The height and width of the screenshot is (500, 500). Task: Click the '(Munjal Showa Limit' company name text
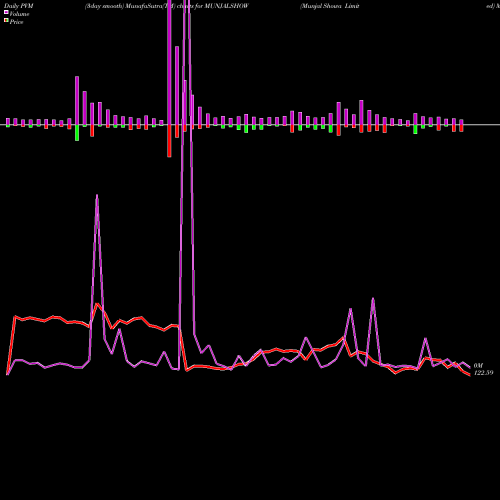[329, 6]
